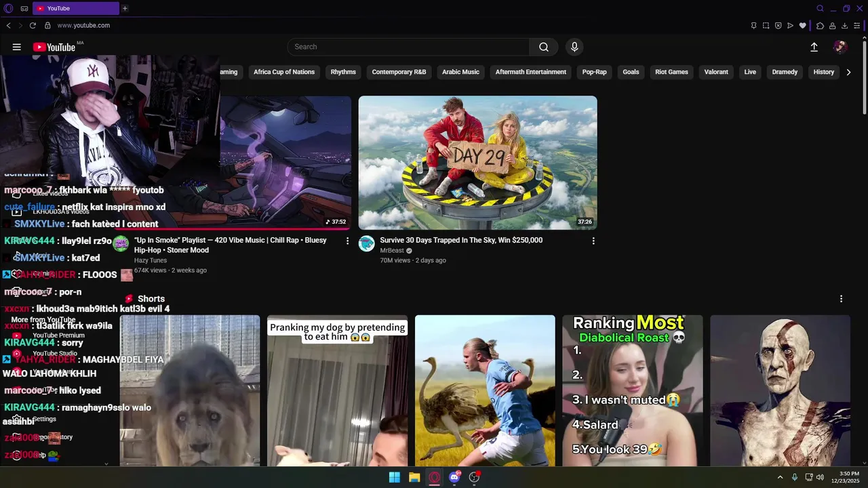Open the MrBeast channel name link
The width and height of the screenshot is (868, 488).
tap(391, 251)
